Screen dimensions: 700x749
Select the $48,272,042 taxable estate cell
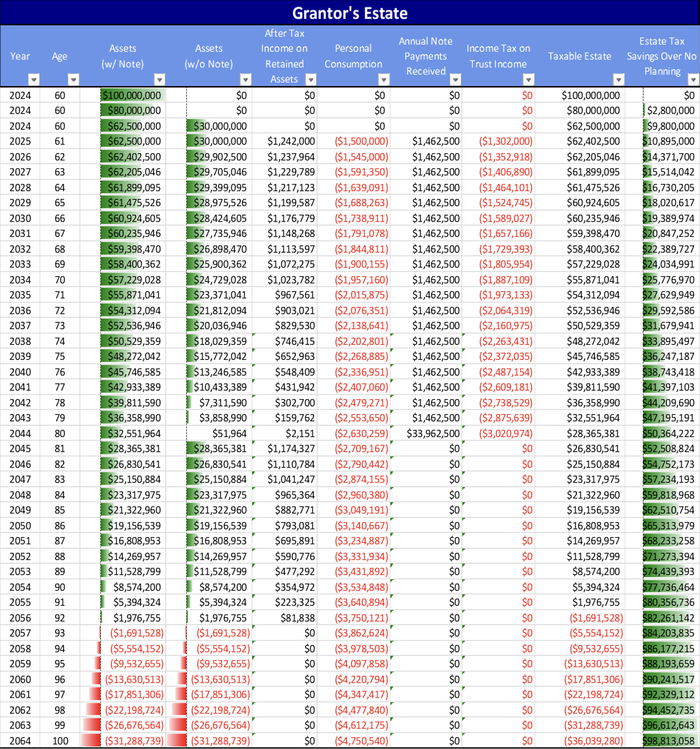pos(580,342)
